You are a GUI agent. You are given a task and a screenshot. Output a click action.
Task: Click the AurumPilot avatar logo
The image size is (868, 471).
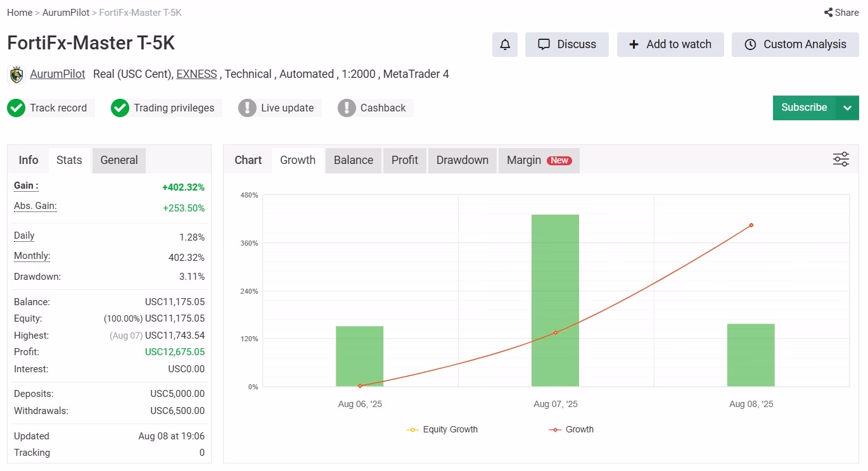(x=16, y=75)
